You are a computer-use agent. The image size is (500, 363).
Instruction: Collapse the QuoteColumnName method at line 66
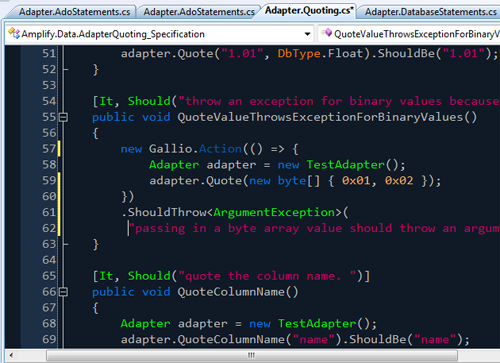click(63, 292)
